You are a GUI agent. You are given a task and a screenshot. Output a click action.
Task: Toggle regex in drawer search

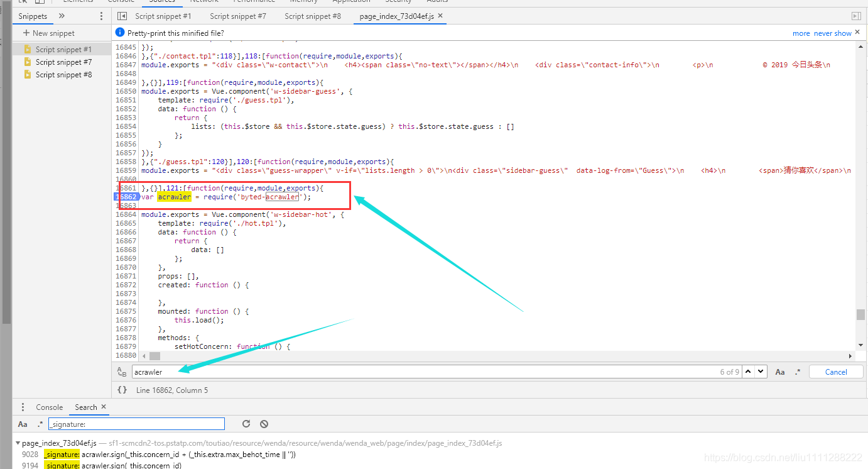[x=40, y=424]
